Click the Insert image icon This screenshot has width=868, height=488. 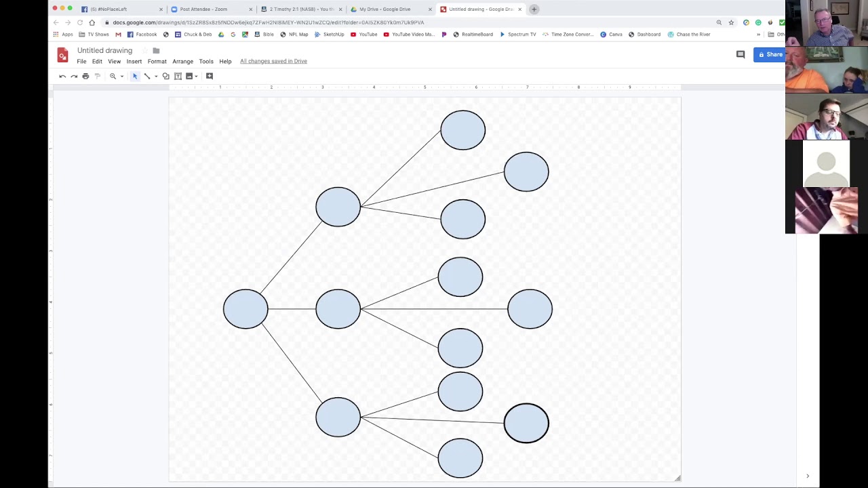click(189, 76)
